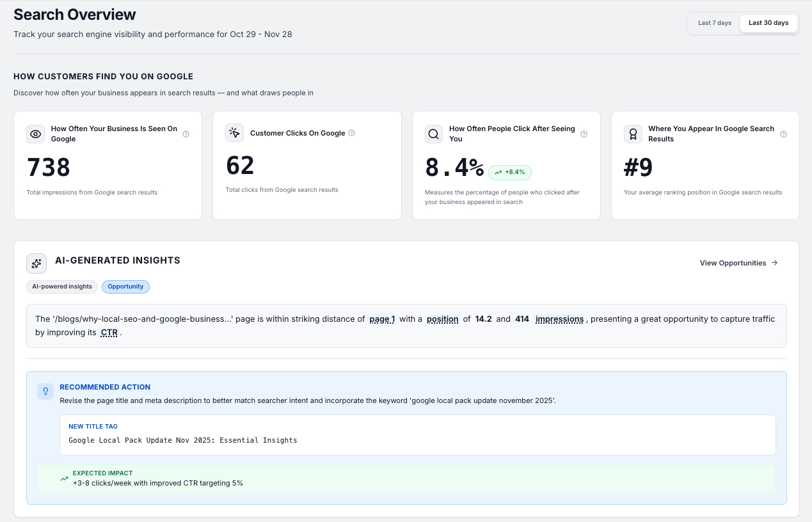Click the green trend icon in Expected Impact
Image resolution: width=812 pixels, height=522 pixels.
[x=63, y=478]
